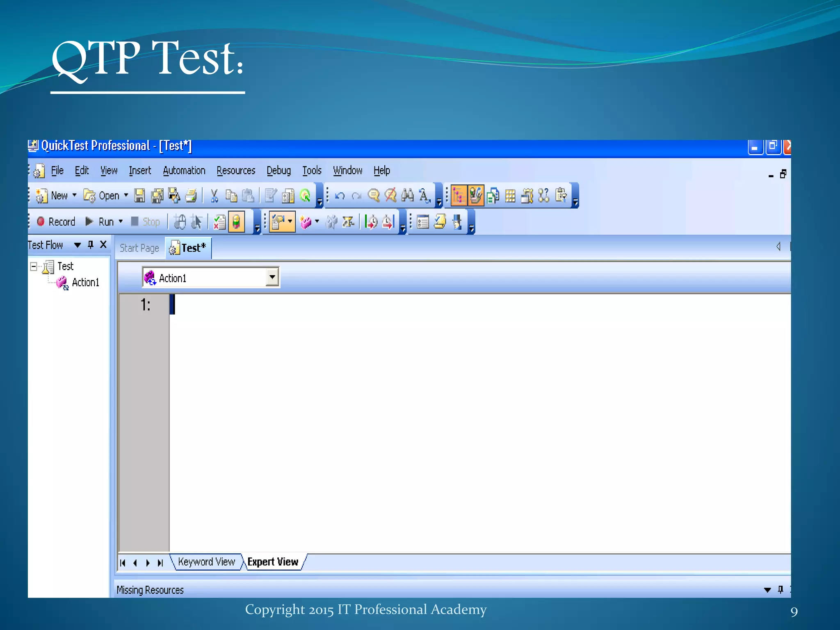Click the Run button

[x=99, y=222]
